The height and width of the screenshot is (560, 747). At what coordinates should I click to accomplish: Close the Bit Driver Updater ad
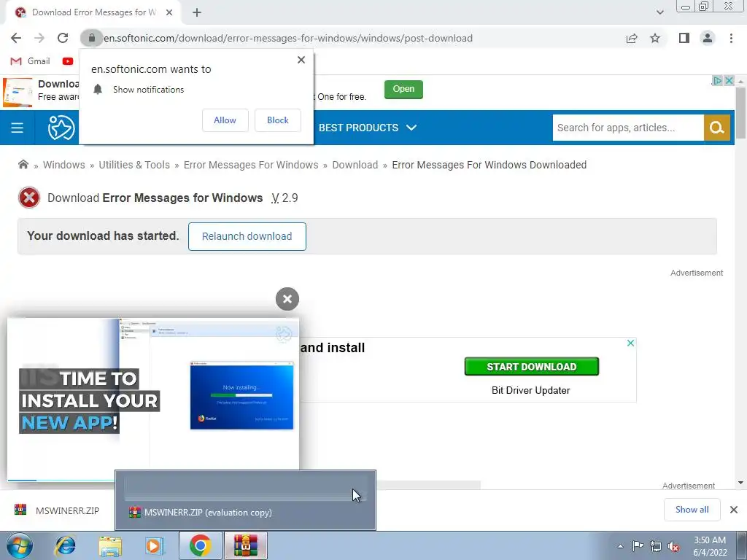coord(630,343)
